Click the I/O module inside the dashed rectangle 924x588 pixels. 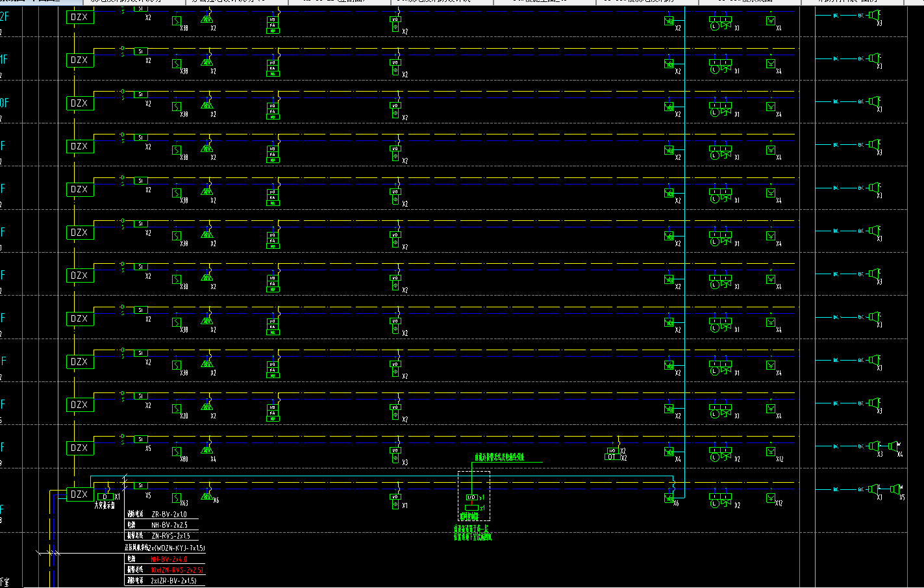pos(472,497)
